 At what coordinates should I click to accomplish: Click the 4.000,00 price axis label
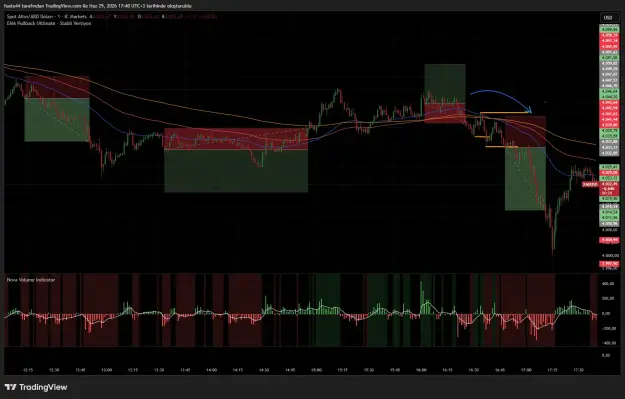pos(610,256)
